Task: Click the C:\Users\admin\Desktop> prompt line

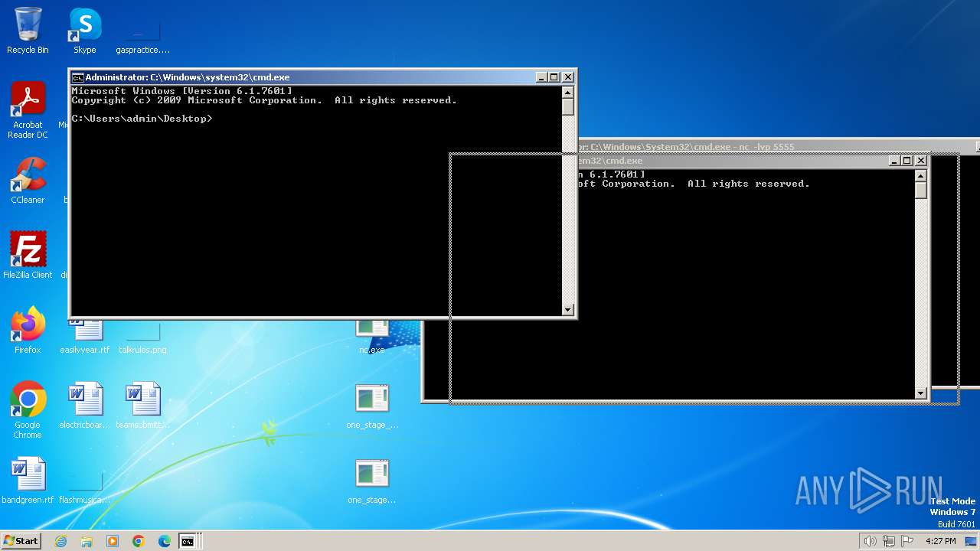Action: point(142,119)
